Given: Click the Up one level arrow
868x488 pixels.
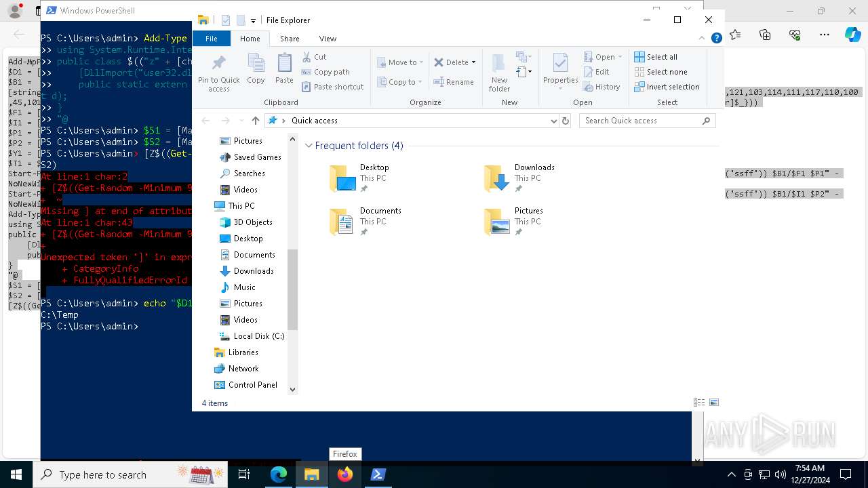Looking at the screenshot, I should (x=255, y=121).
